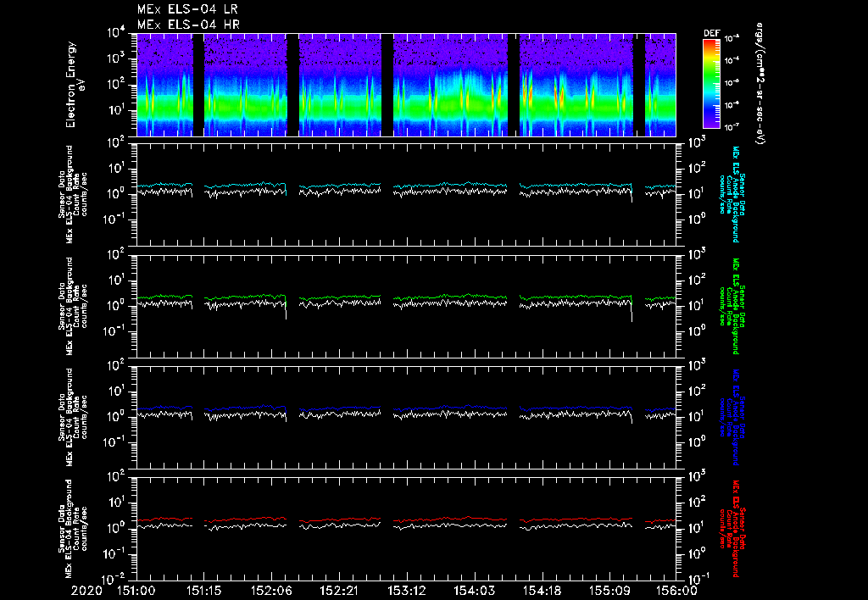
Task: Click the left axis label of the green panel
Action: click(x=73, y=306)
